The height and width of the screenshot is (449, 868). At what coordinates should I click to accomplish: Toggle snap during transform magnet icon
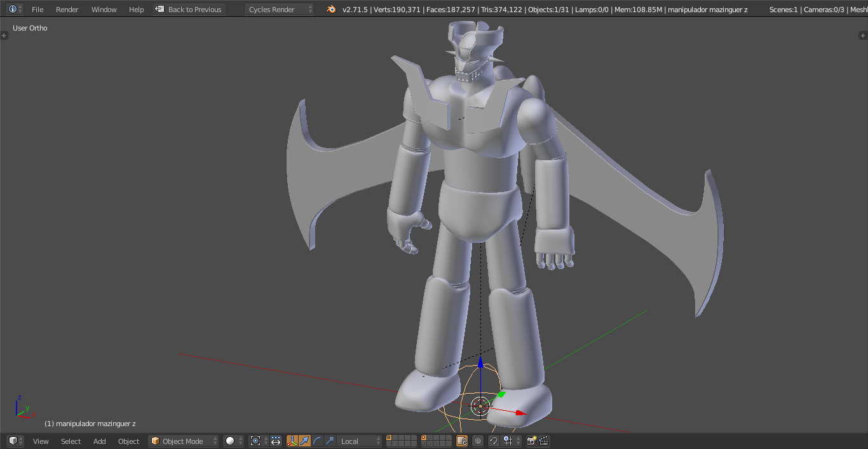click(494, 441)
